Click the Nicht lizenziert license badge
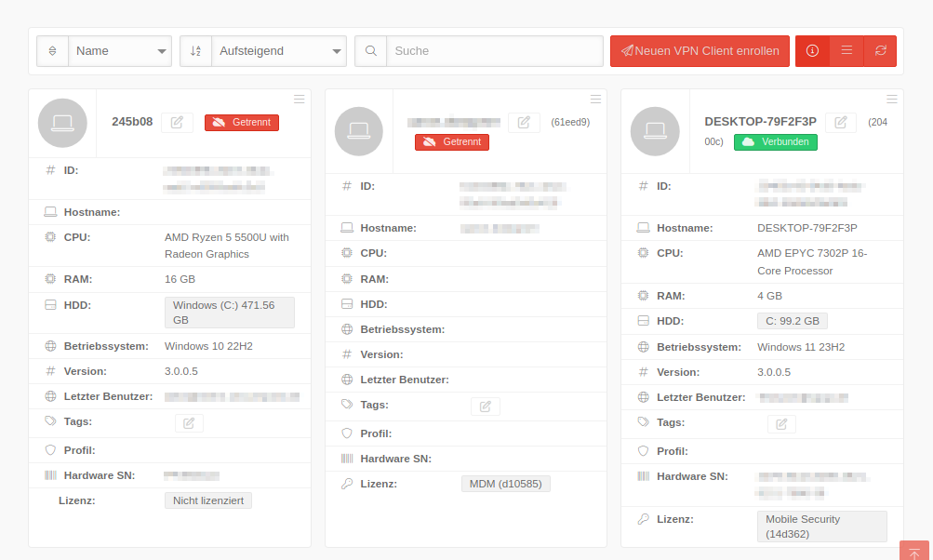 click(208, 500)
